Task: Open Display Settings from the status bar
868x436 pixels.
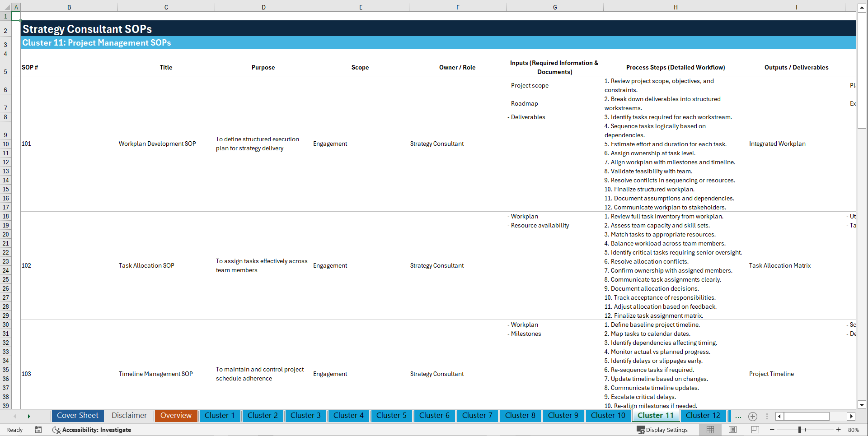Action: [662, 430]
